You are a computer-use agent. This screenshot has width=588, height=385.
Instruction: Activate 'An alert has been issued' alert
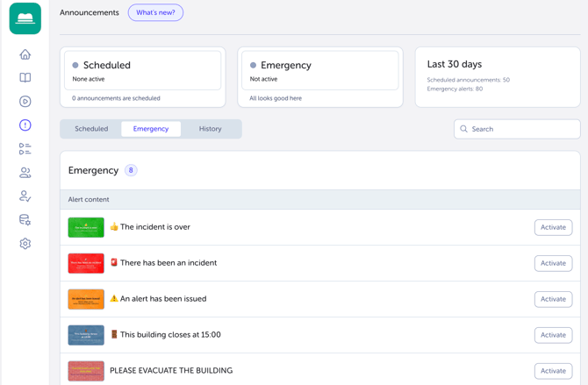(553, 299)
